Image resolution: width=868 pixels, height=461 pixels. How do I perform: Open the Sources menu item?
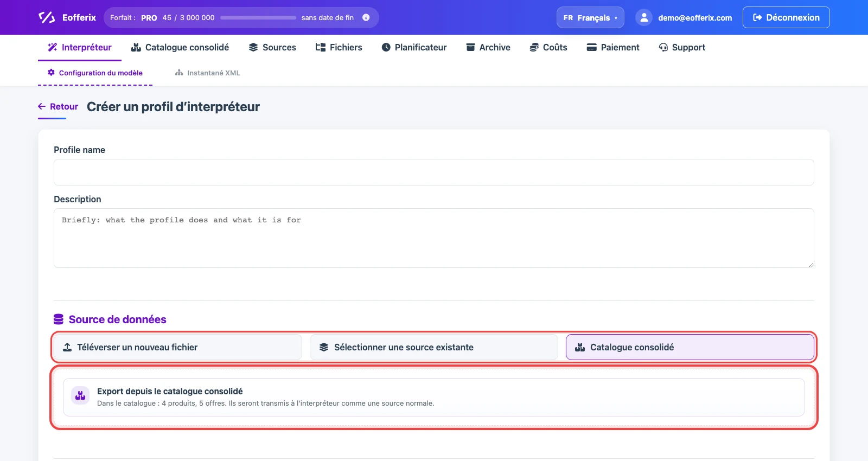[272, 47]
